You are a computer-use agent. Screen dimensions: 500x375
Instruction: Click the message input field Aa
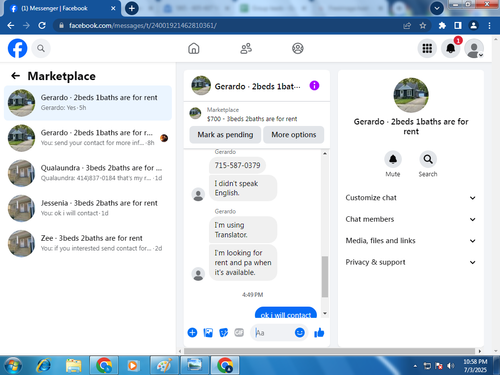[x=272, y=332]
